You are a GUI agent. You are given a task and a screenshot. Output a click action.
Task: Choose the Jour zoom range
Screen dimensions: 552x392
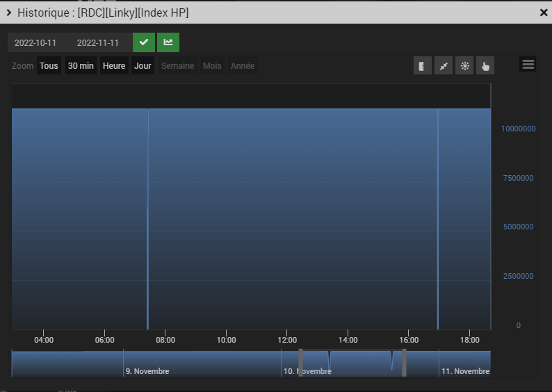[143, 66]
